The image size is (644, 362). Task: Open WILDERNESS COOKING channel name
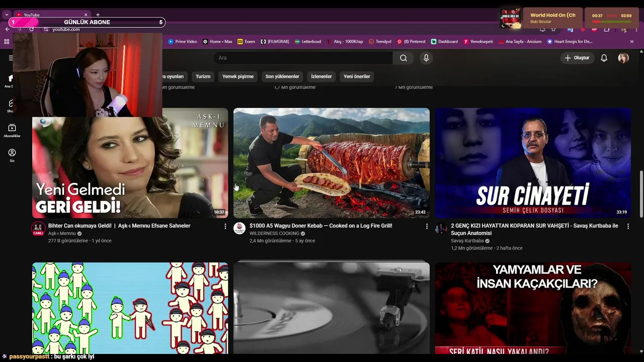[x=274, y=233]
